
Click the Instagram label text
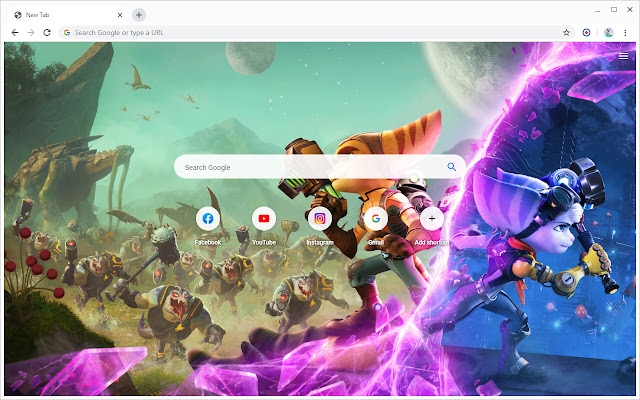[x=320, y=242]
